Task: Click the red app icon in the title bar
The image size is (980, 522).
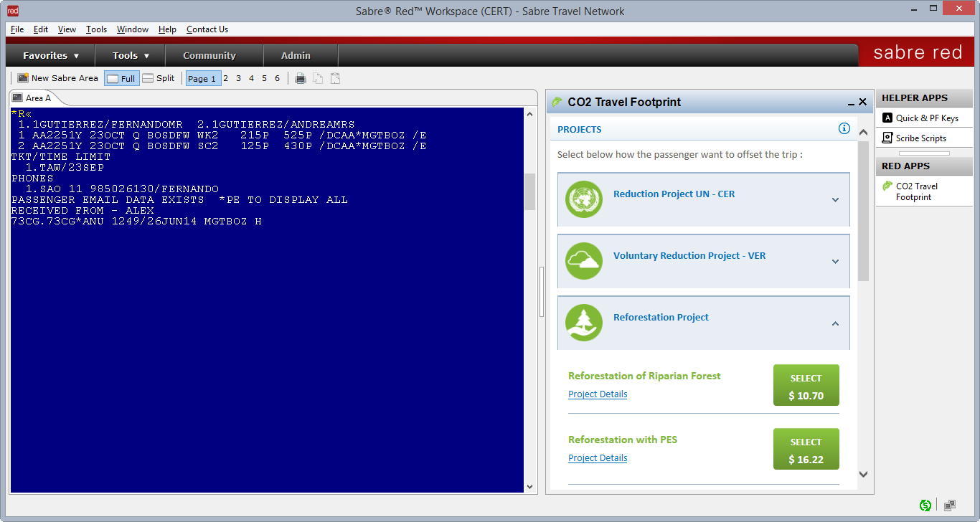Action: (12, 11)
